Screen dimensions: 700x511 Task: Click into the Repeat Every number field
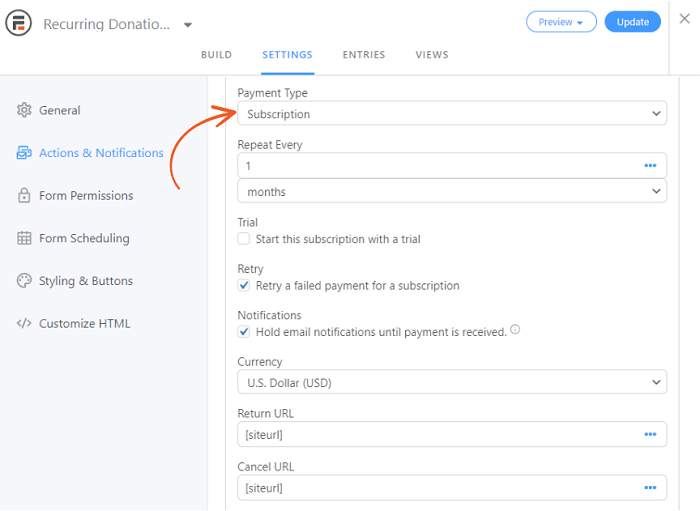(x=452, y=166)
